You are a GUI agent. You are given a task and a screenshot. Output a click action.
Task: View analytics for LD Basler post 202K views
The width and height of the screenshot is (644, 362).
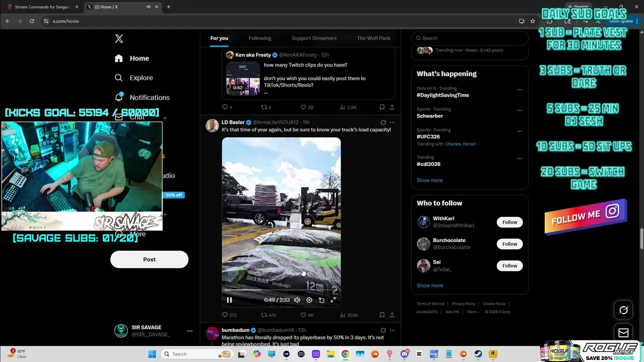coord(349,315)
